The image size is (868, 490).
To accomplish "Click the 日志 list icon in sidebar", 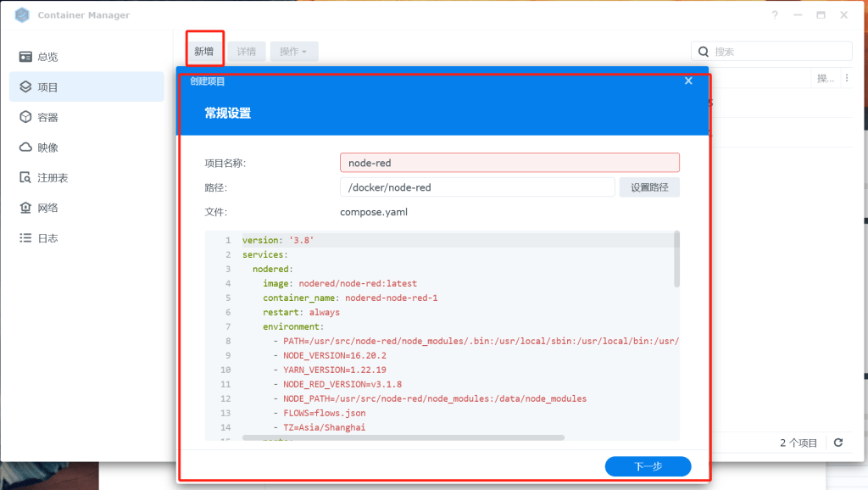I will 25,238.
